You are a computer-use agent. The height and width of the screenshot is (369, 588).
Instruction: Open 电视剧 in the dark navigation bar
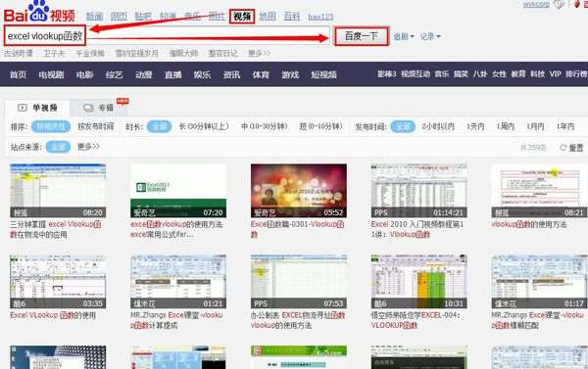51,74
